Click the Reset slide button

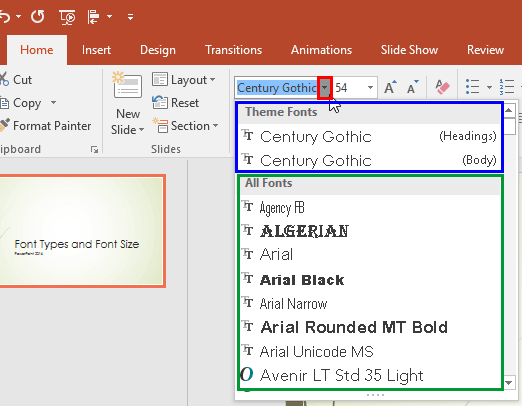(x=175, y=103)
